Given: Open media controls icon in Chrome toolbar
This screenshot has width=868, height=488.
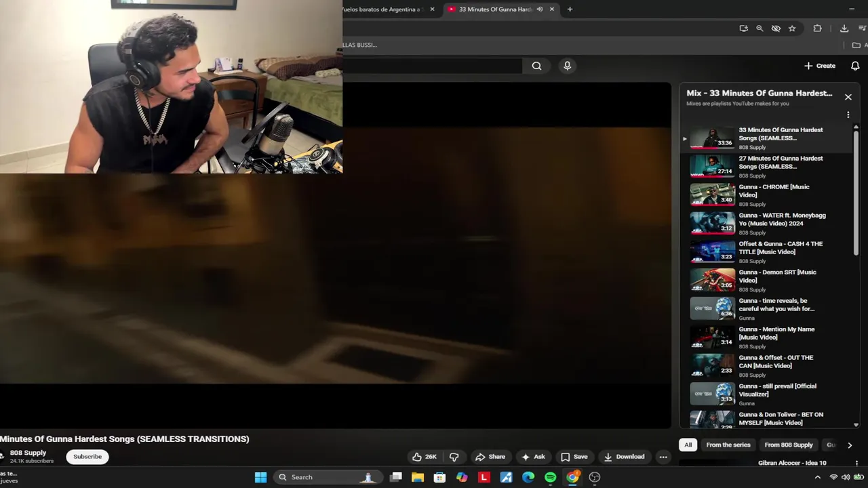Looking at the screenshot, I should (863, 28).
